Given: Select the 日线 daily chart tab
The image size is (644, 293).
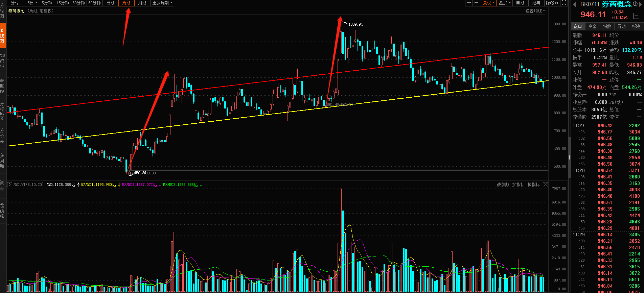Looking at the screenshot, I should pos(111,3).
